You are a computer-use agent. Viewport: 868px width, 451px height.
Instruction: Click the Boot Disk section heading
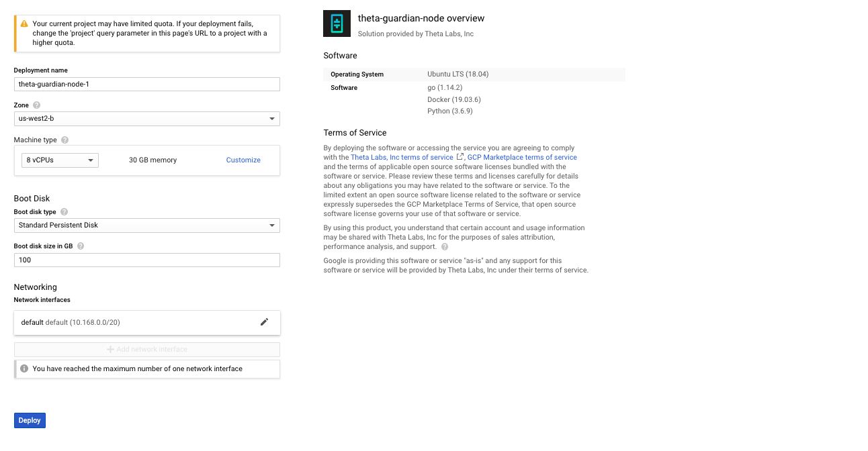pos(32,199)
